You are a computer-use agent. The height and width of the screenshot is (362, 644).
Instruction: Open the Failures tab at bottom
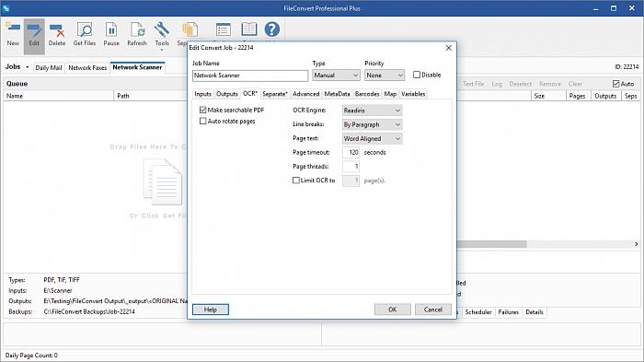point(509,312)
